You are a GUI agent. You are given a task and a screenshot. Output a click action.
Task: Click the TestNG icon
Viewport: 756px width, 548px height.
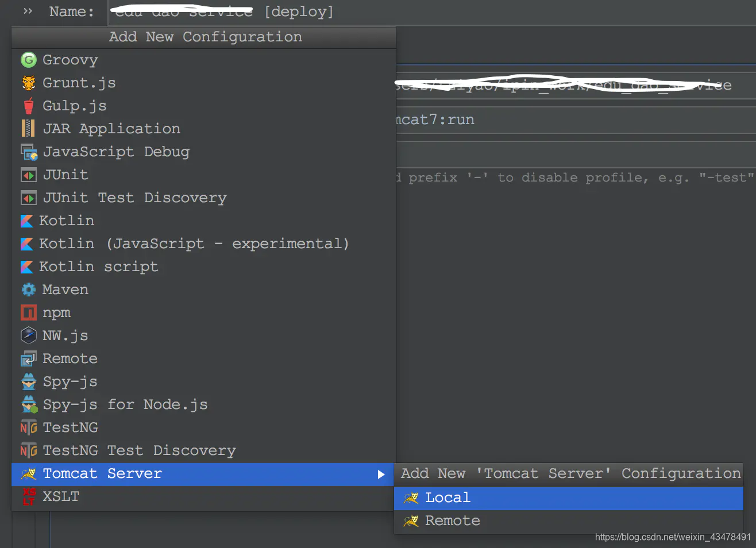pyautogui.click(x=28, y=427)
